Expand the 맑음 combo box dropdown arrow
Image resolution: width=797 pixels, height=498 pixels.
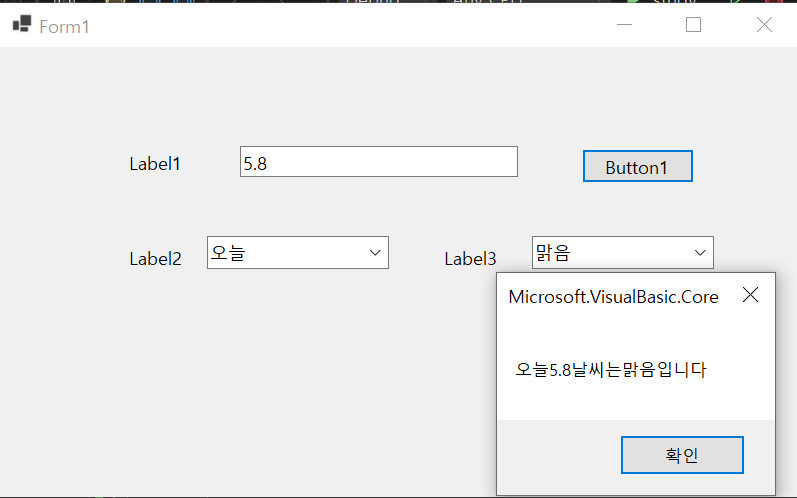coord(700,253)
